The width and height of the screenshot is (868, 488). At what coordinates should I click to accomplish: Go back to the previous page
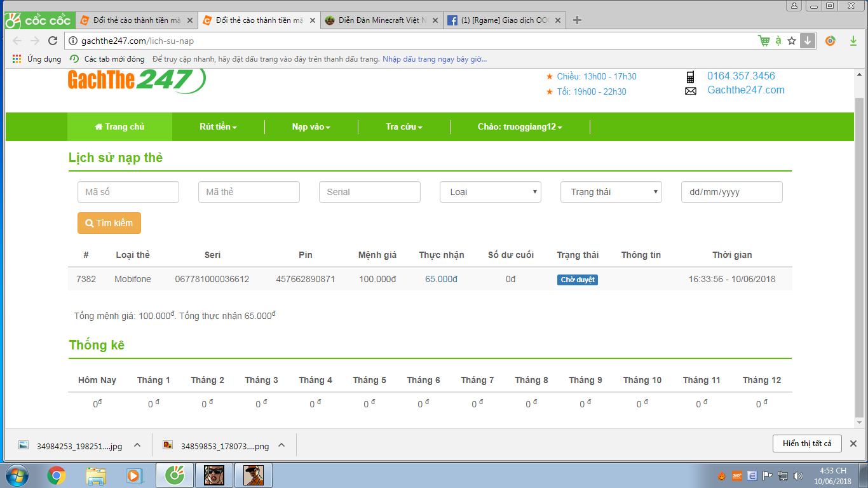click(x=17, y=41)
